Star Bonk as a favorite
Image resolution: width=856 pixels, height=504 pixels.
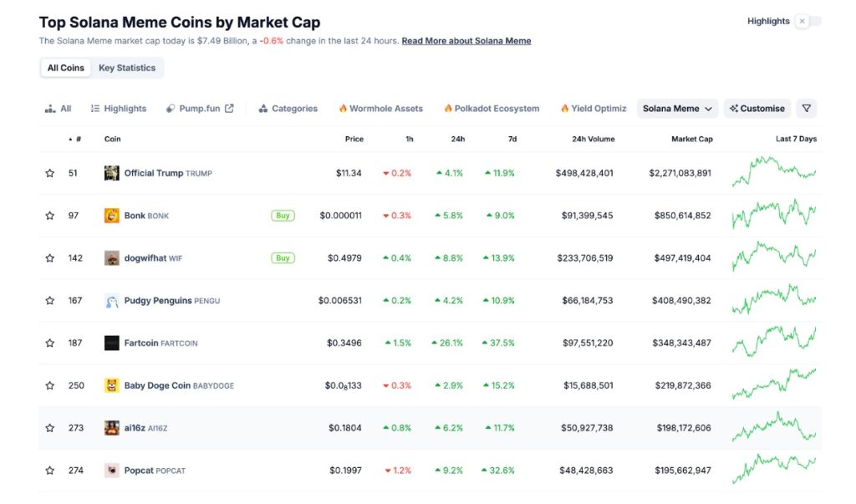[x=49, y=216]
